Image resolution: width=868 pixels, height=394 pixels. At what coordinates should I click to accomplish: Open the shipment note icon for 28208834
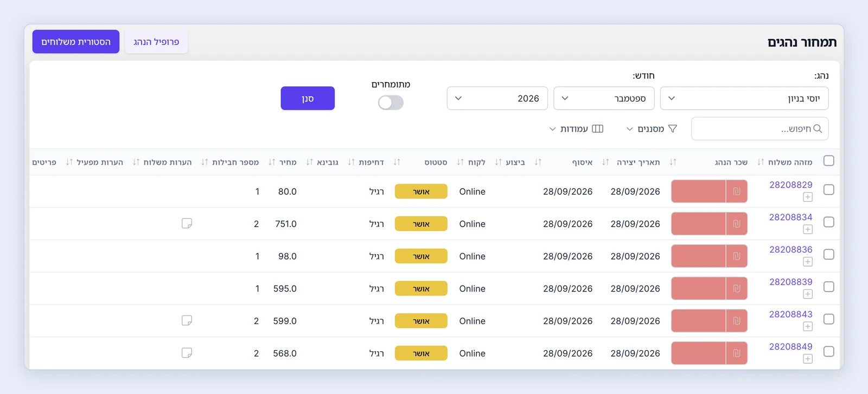(187, 223)
